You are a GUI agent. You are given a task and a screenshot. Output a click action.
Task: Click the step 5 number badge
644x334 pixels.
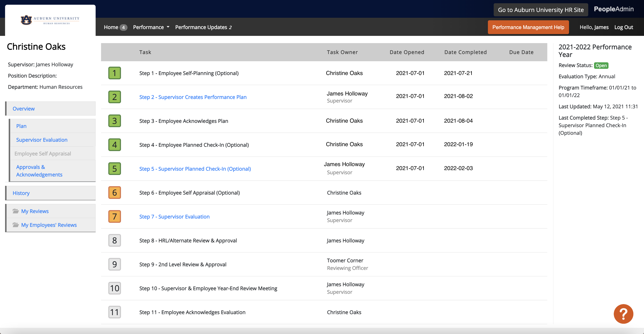point(114,169)
